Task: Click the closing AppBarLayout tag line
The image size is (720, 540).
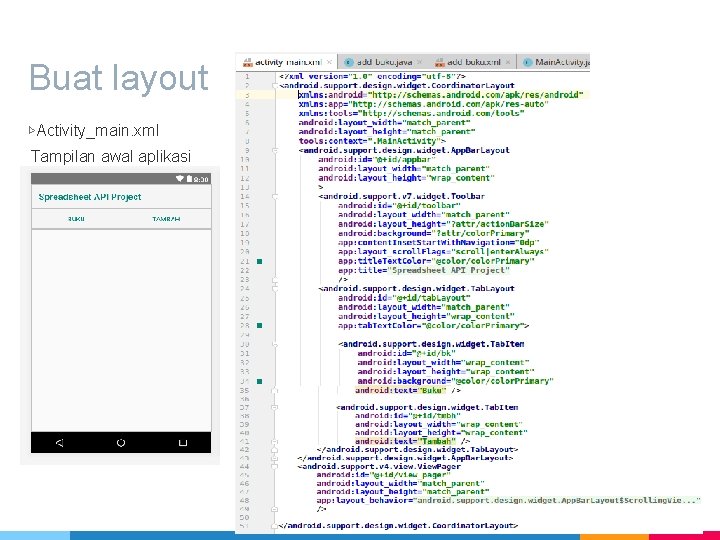Action: click(x=405, y=458)
